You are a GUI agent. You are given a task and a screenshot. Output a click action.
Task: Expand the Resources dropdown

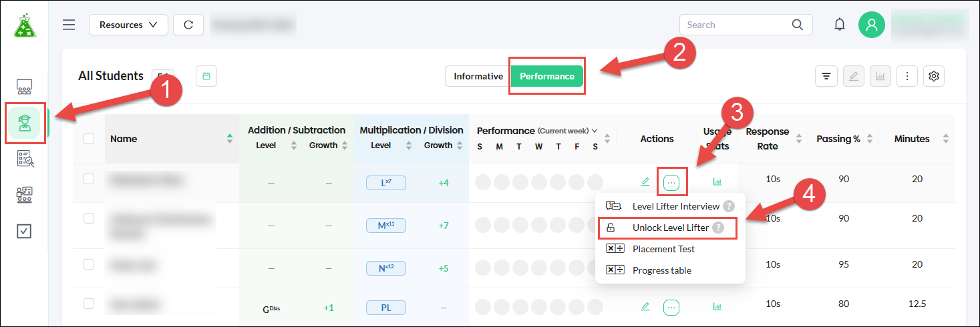click(128, 25)
